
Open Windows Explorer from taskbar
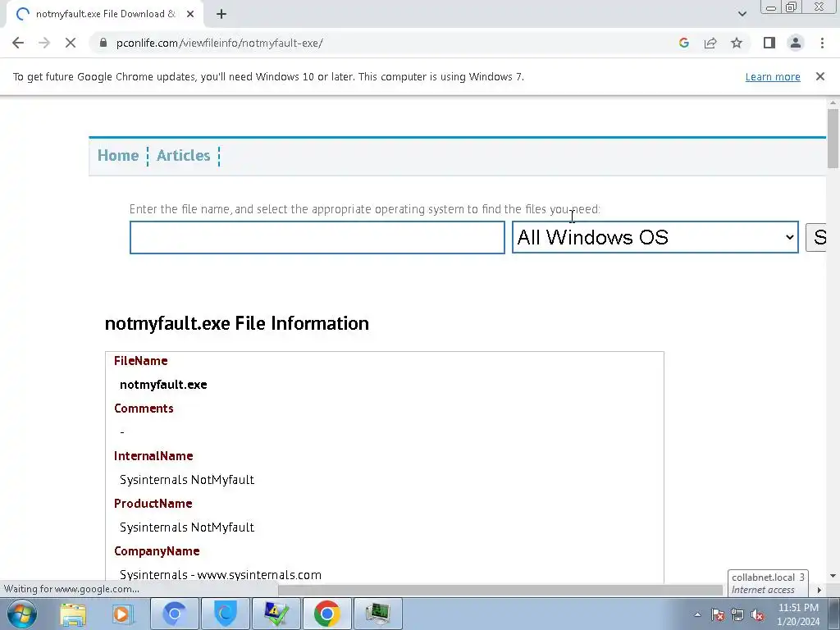[73, 614]
